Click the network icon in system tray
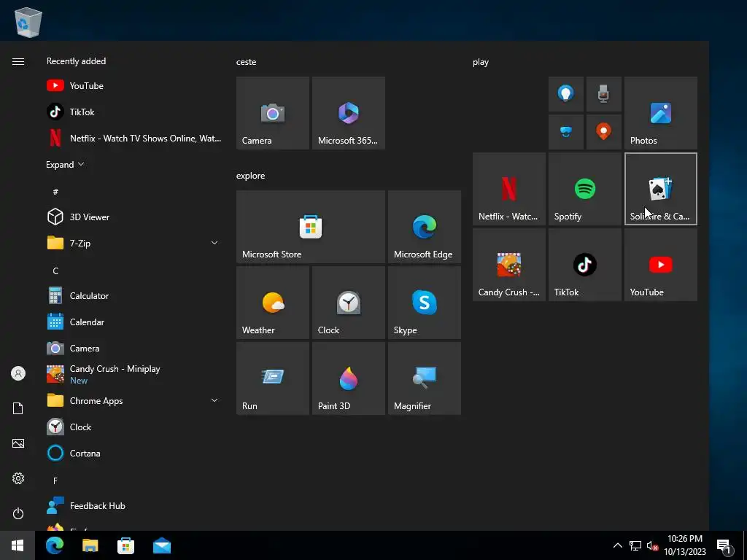The height and width of the screenshot is (560, 747). click(x=635, y=545)
